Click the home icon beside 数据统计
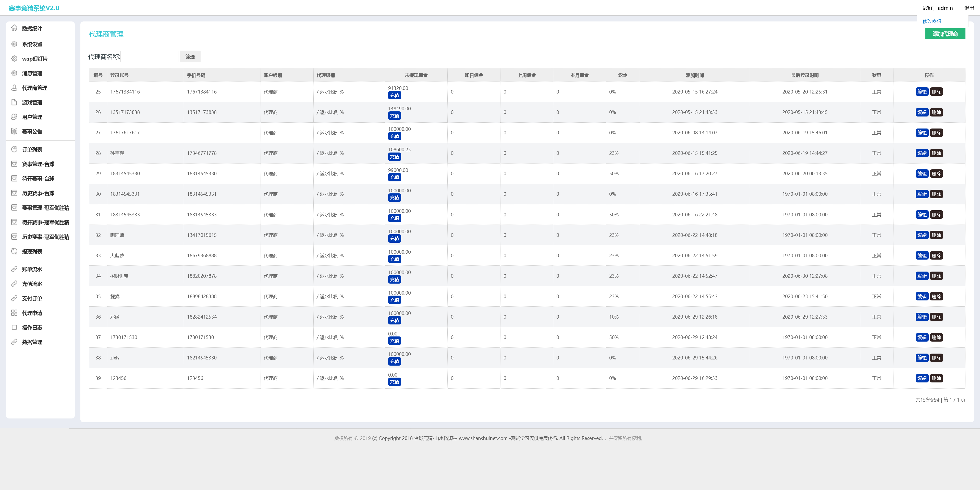Viewport: 980px width, 490px height. 14,28
